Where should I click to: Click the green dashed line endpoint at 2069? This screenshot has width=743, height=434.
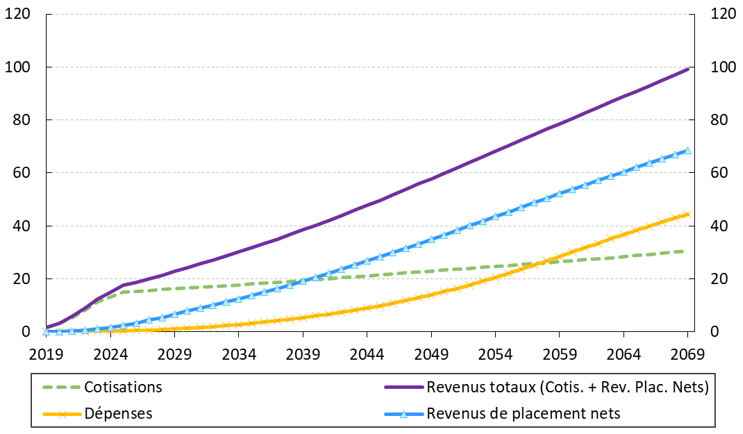(683, 251)
